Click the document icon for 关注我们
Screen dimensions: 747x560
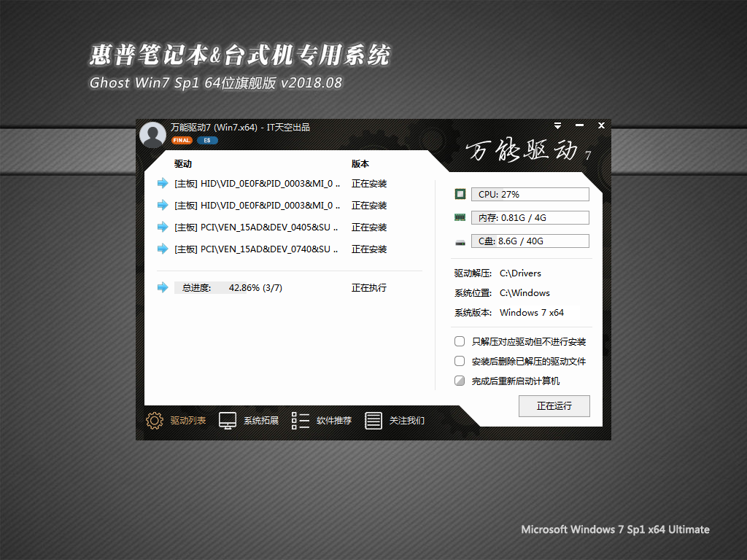coord(373,421)
